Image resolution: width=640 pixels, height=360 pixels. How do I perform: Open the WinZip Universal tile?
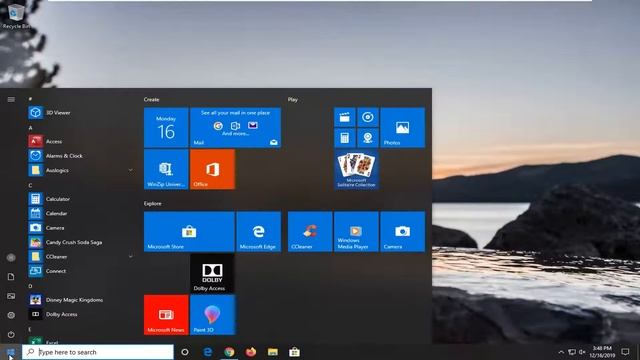coord(166,169)
